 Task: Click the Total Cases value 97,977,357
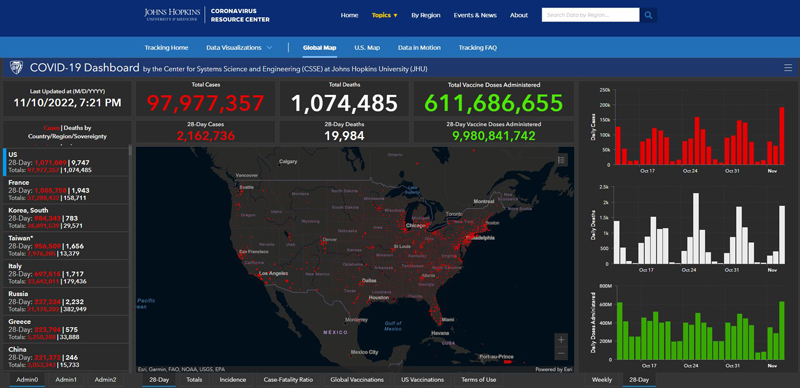tap(206, 103)
